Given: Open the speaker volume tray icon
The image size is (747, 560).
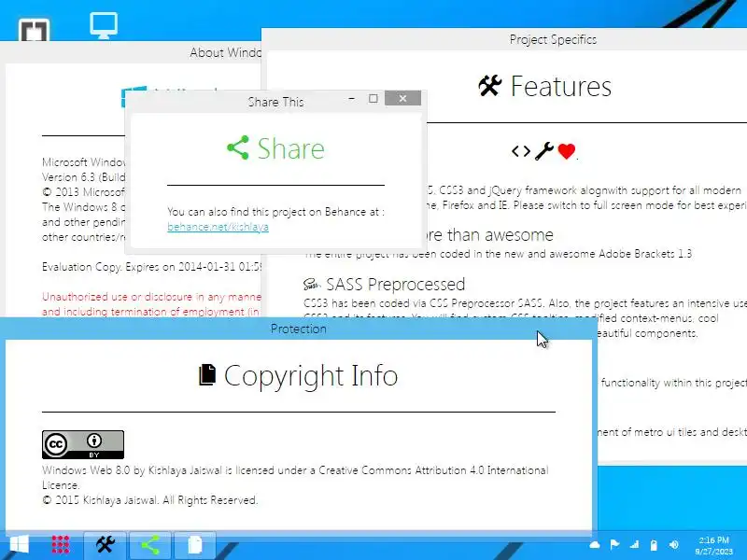Looking at the screenshot, I should (673, 545).
